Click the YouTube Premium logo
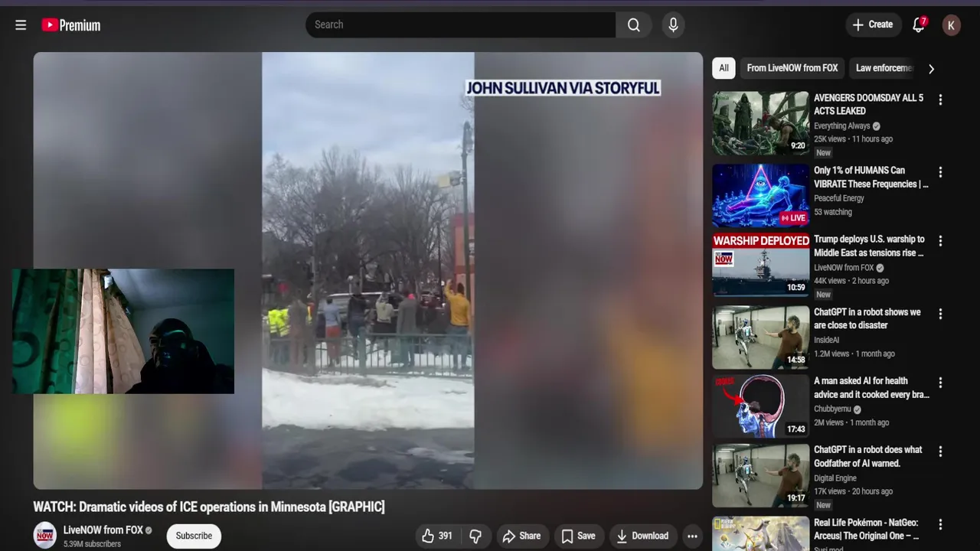Image resolution: width=980 pixels, height=551 pixels. (x=71, y=25)
